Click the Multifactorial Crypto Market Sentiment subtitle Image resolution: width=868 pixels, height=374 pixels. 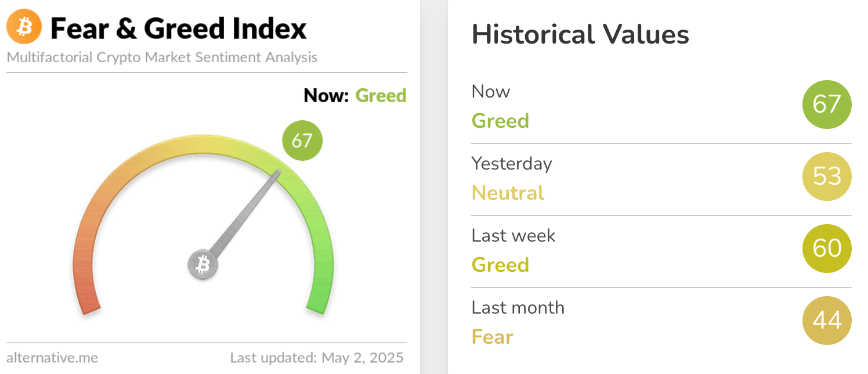click(162, 57)
